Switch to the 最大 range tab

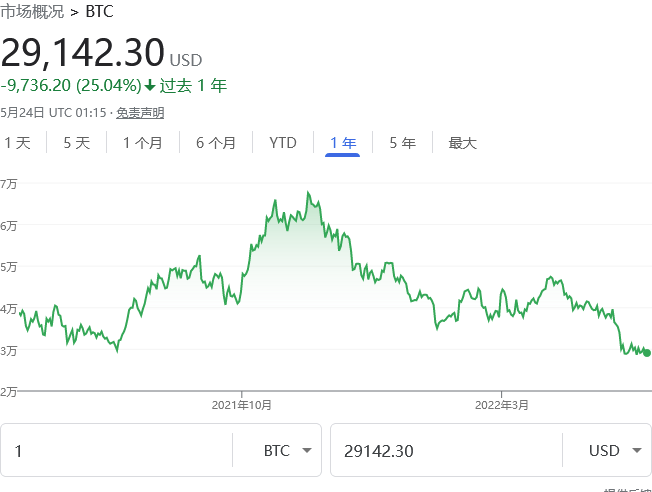(x=463, y=143)
